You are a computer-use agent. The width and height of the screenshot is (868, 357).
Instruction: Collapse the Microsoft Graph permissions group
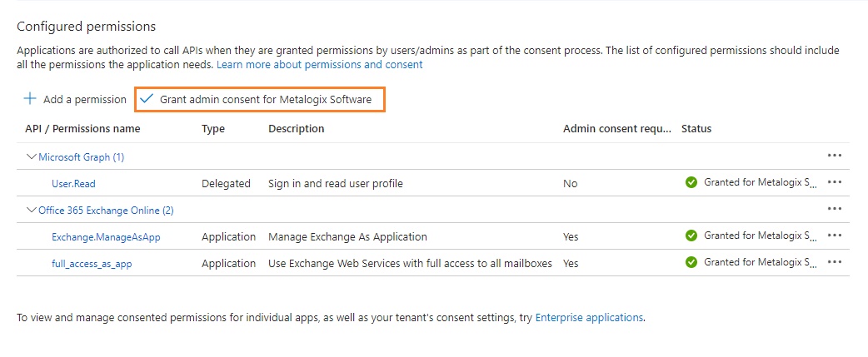click(32, 156)
